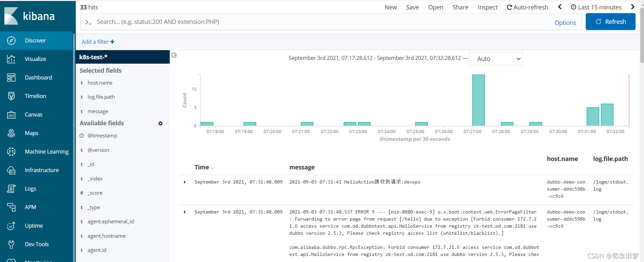This screenshot has width=644, height=262.
Task: Click the blue Refresh button
Action: [x=610, y=22]
